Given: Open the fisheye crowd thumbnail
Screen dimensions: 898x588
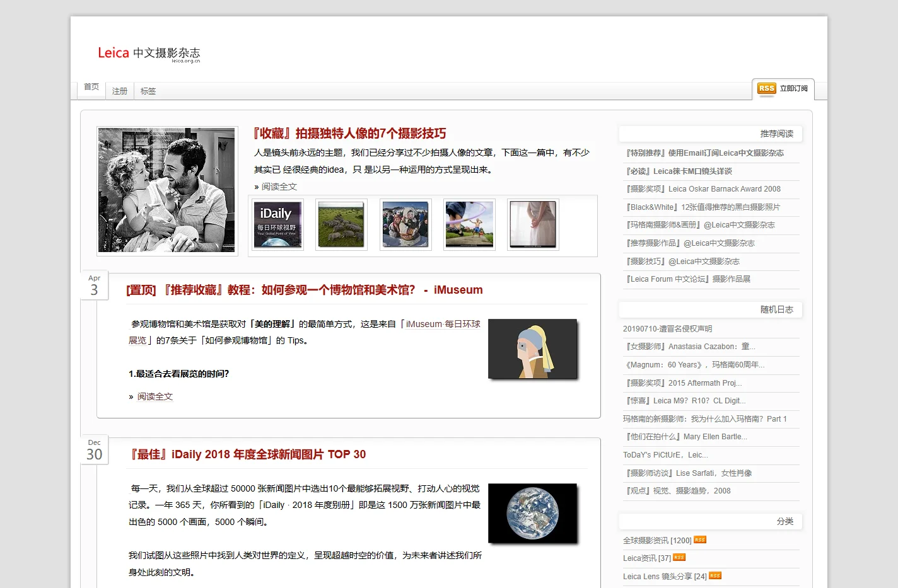Looking at the screenshot, I should point(405,224).
